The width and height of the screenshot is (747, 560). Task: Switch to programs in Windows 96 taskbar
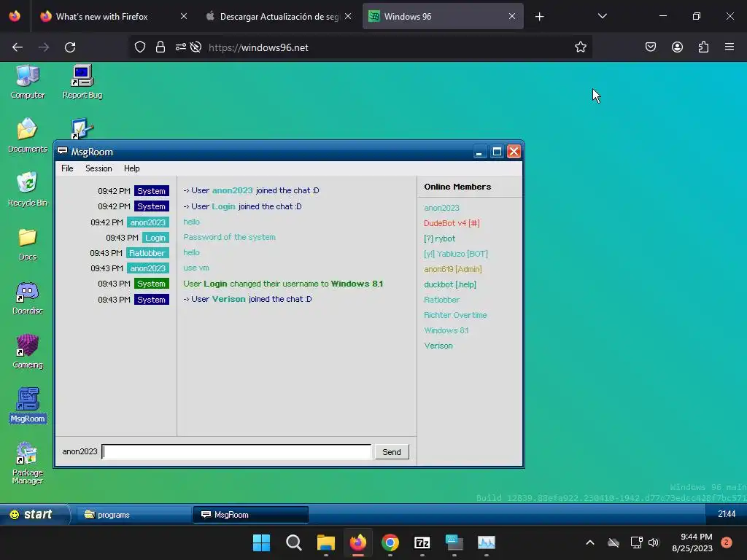(x=133, y=515)
